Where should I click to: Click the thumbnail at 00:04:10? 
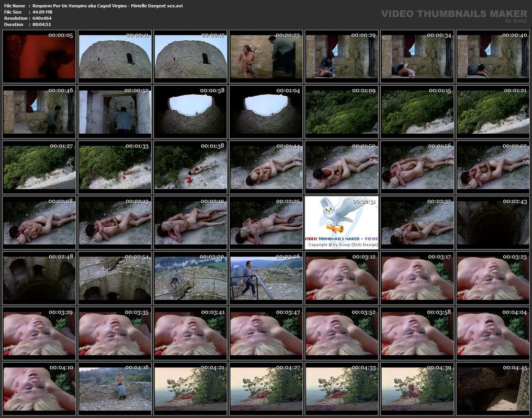coord(39,389)
